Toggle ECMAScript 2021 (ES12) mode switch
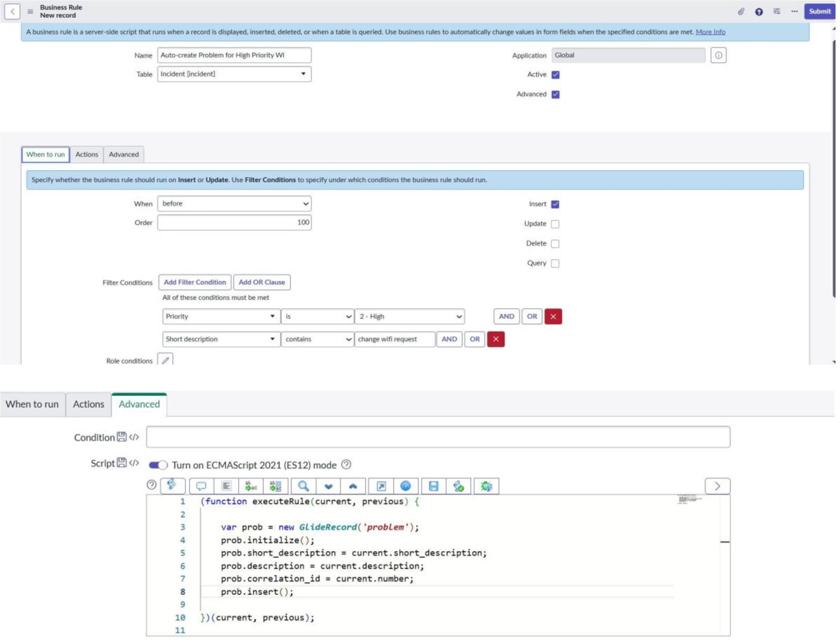 click(158, 465)
